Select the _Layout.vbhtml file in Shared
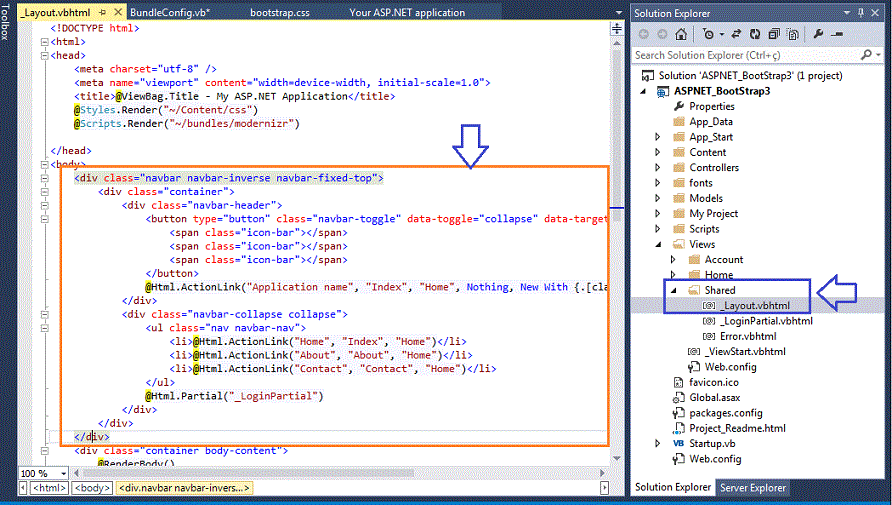The height and width of the screenshot is (505, 892). 756,306
